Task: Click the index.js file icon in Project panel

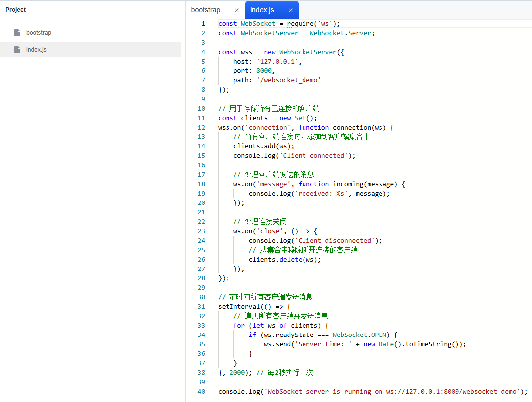Action: (17, 50)
